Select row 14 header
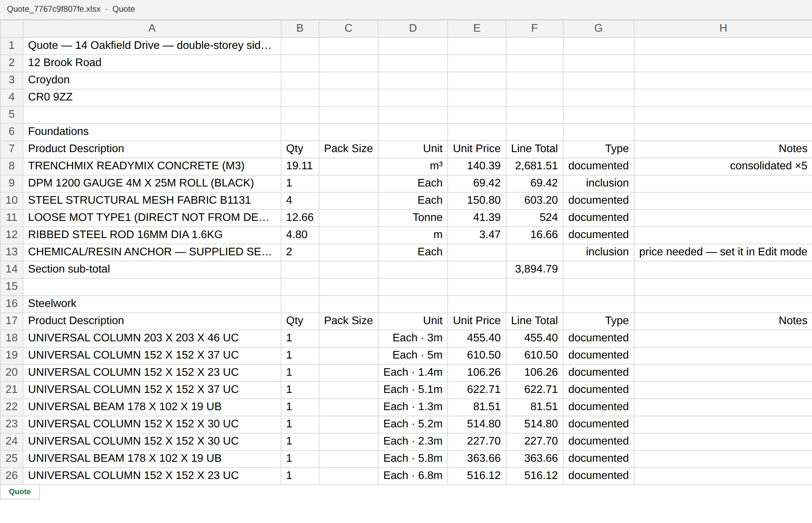This screenshot has width=812, height=523. tap(12, 269)
